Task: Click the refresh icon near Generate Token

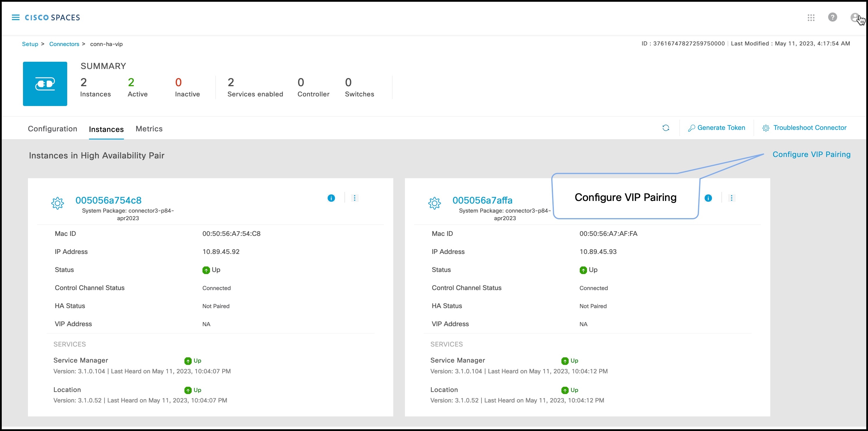Action: click(x=666, y=128)
